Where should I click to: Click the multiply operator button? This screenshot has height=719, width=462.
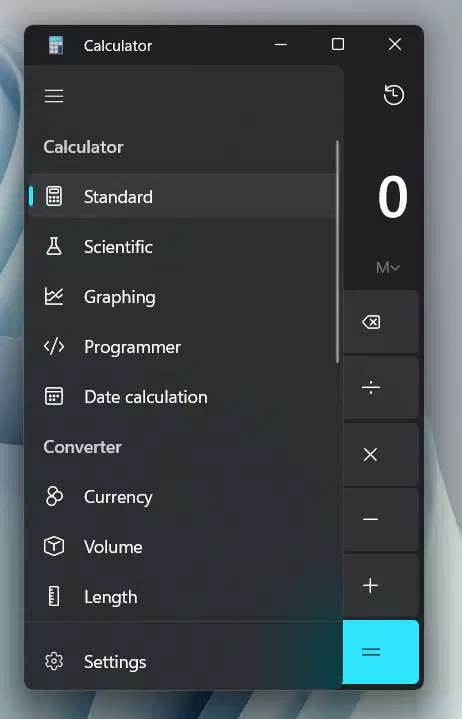380,454
